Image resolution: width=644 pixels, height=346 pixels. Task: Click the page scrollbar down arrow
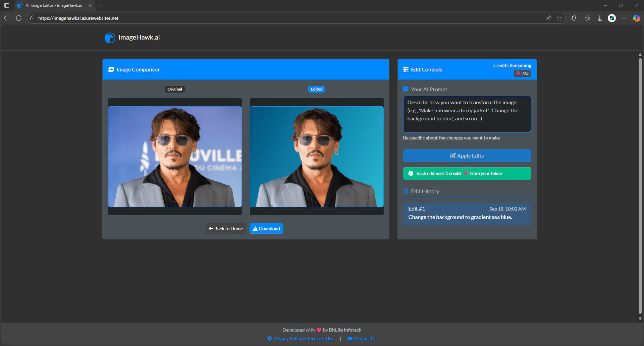click(640, 319)
